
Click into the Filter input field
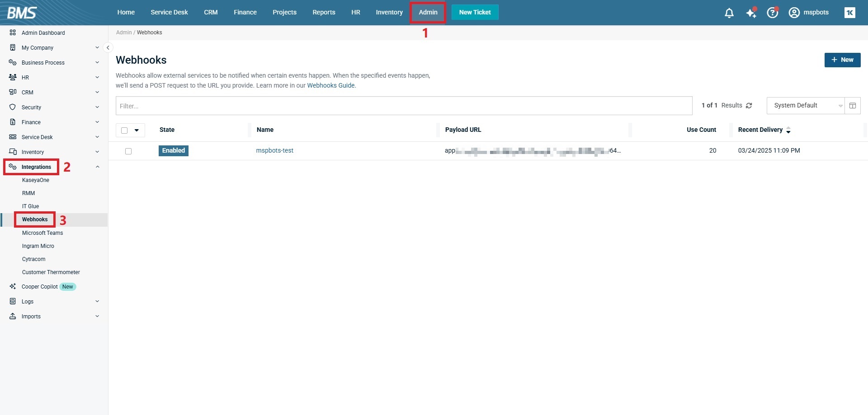coord(403,106)
